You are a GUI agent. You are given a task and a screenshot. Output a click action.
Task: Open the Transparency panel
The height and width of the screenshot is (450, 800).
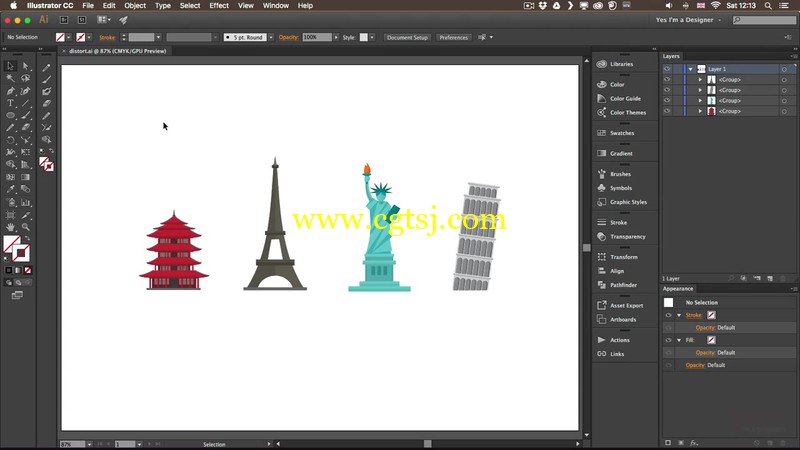coord(621,237)
